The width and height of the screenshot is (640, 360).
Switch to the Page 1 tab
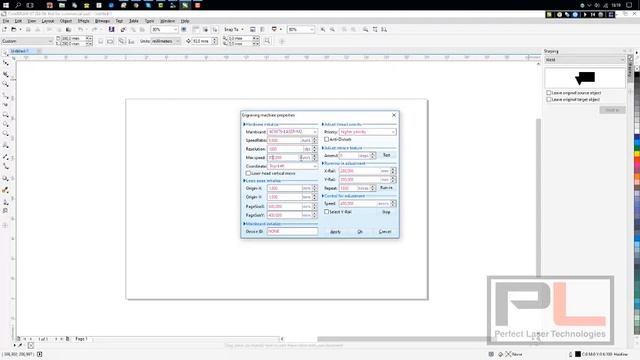(x=81, y=339)
